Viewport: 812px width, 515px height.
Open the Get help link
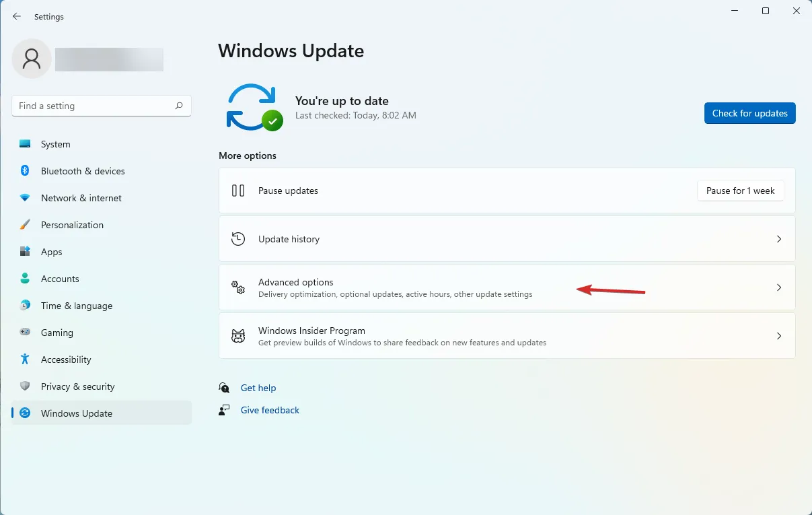click(258, 388)
